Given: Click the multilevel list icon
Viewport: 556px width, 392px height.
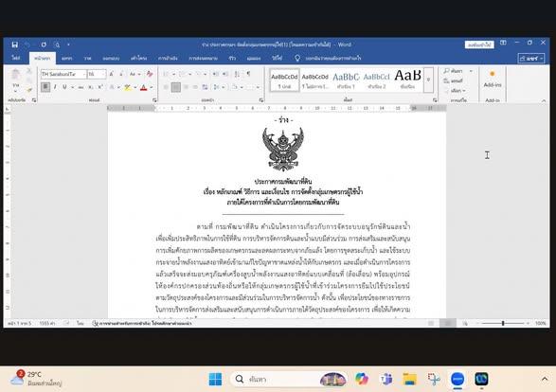Looking at the screenshot, I should coord(198,74).
